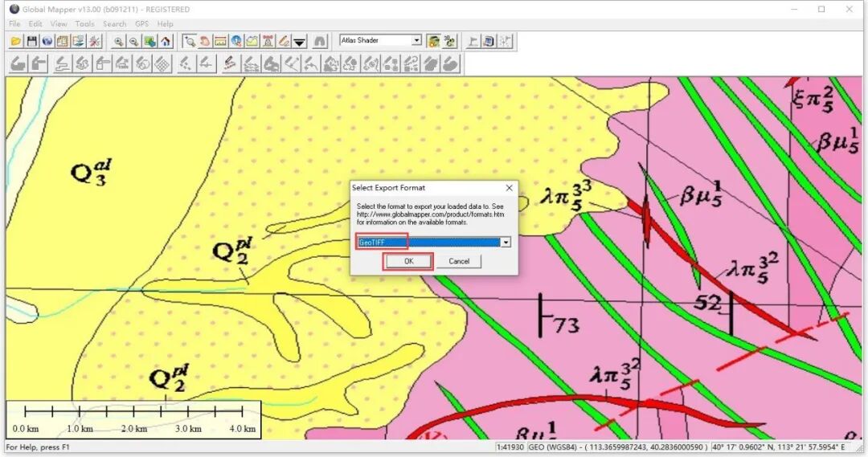Open the Download Online Data globe icon
The height and width of the screenshot is (457, 868).
point(47,41)
